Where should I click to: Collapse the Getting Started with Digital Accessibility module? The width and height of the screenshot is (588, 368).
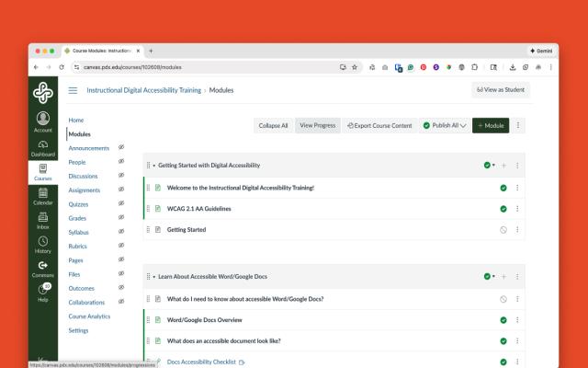[x=154, y=166]
